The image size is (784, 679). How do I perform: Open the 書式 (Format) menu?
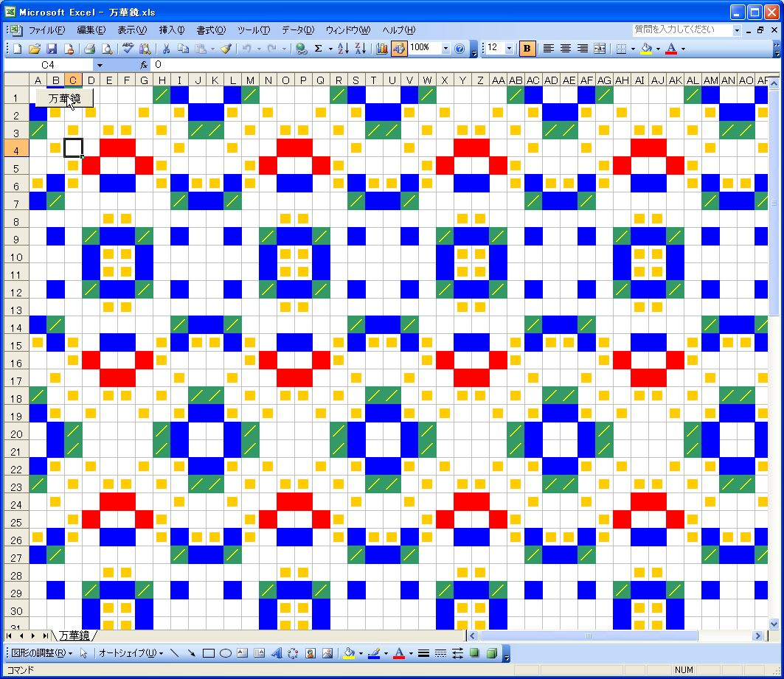point(211,30)
